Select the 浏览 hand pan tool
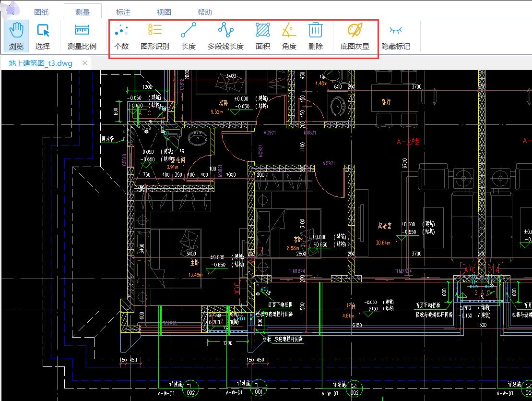 tap(16, 36)
